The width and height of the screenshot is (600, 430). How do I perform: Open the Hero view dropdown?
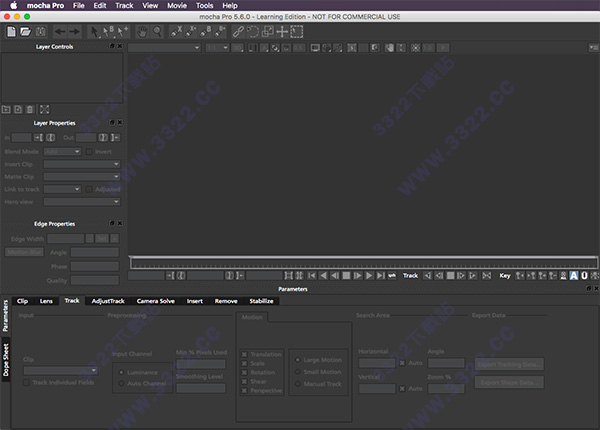coord(82,202)
